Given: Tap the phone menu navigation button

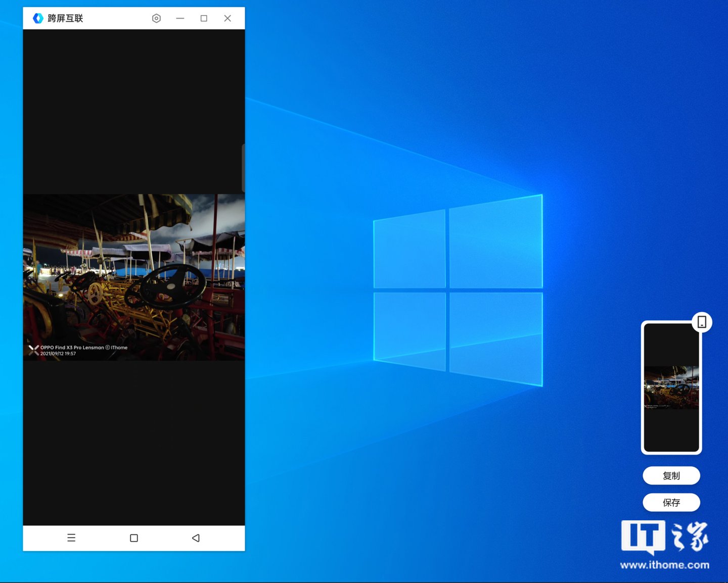Looking at the screenshot, I should coord(71,538).
